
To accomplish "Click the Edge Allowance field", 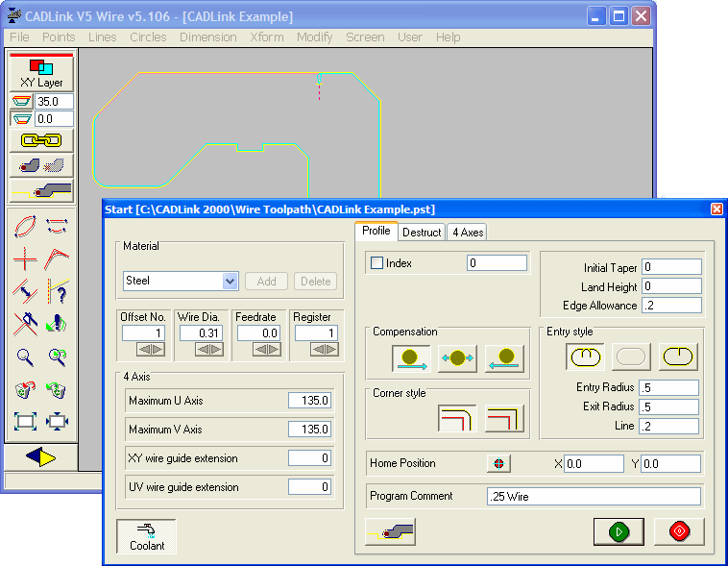I will 672,306.
